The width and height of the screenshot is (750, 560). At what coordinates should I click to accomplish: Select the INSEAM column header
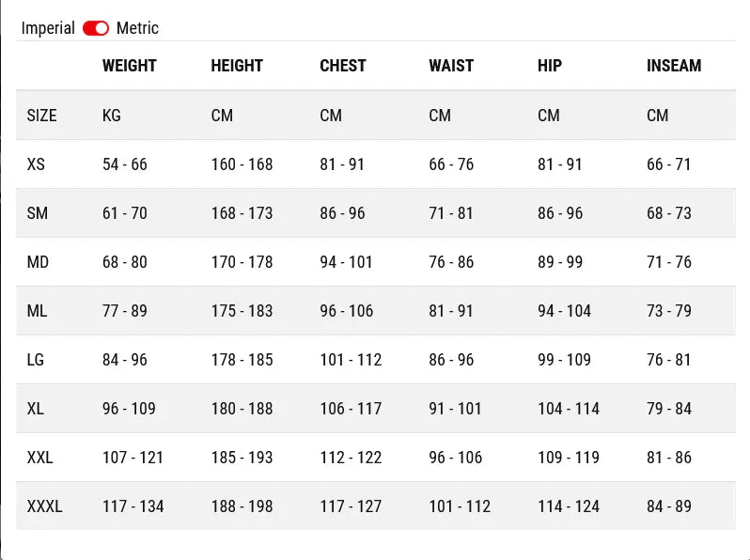674,66
